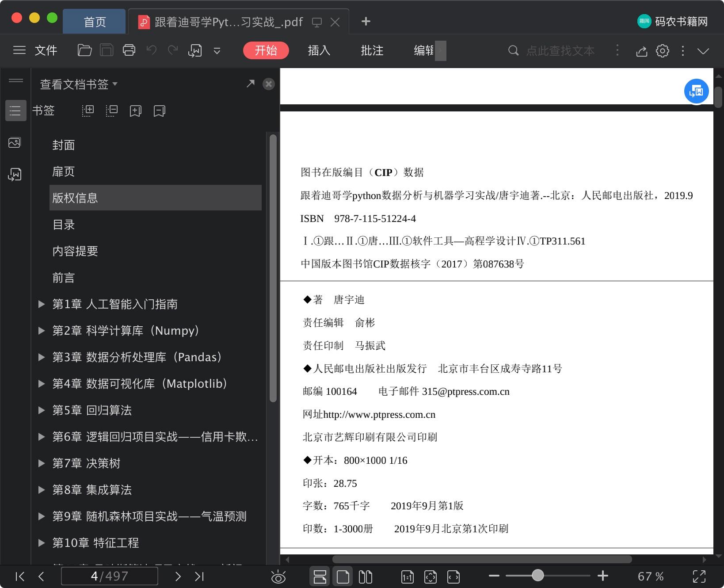724x588 pixels.
Task: Click delete bookmark icon
Action: [160, 111]
